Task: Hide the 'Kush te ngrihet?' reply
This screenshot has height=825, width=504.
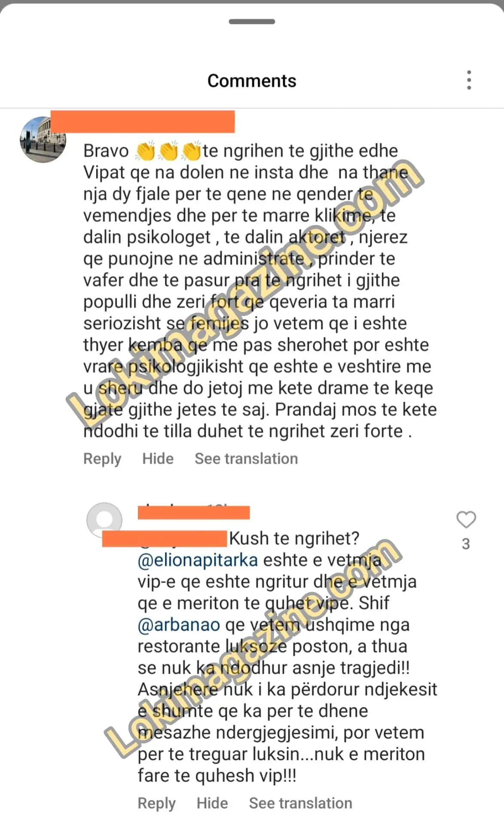Action: (212, 803)
